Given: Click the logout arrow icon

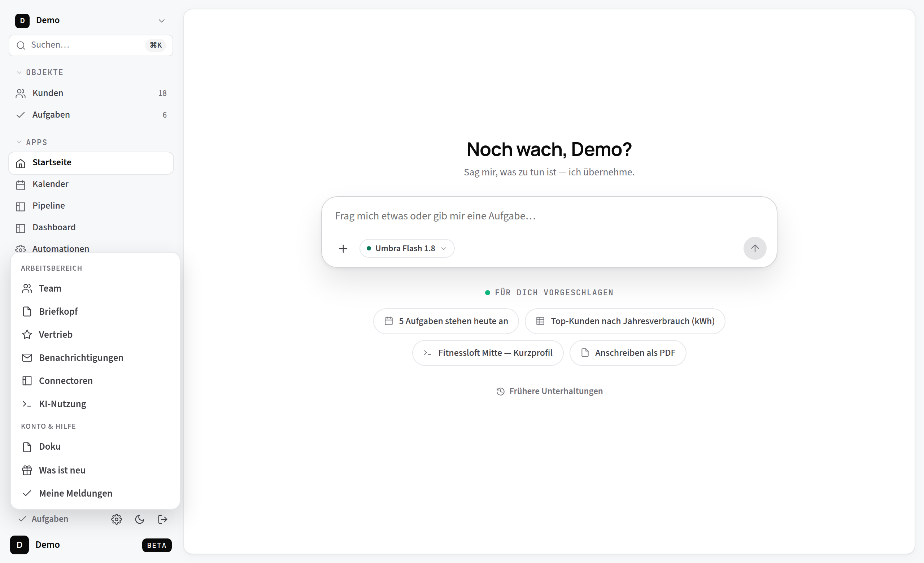Looking at the screenshot, I should click(x=163, y=519).
